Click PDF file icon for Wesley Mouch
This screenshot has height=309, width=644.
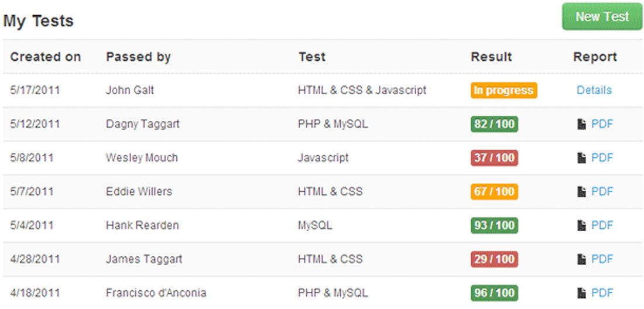581,158
